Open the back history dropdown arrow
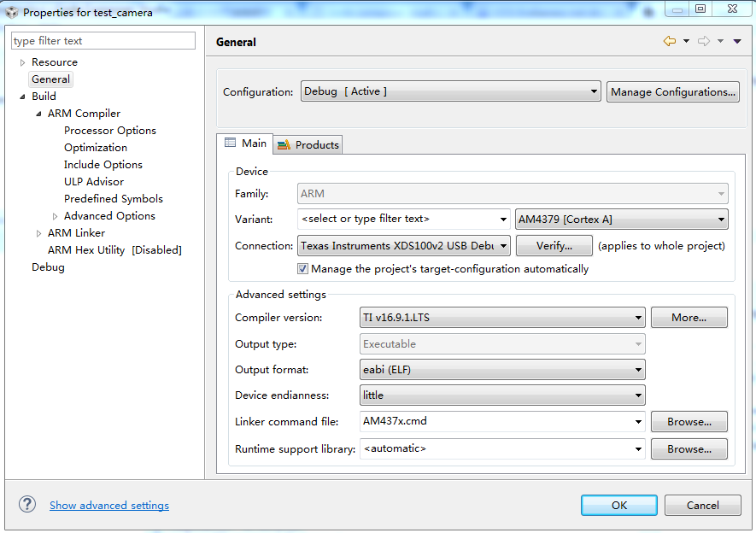This screenshot has width=756, height=533. pyautogui.click(x=686, y=42)
